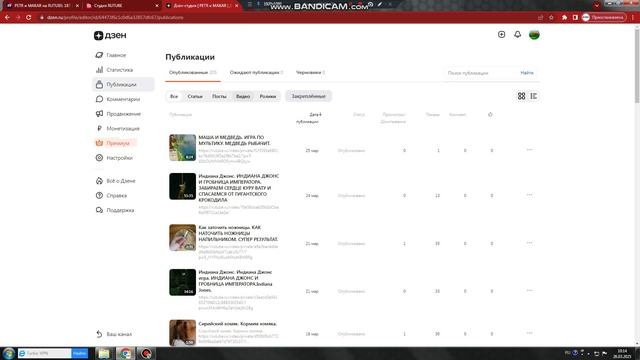
Task: Open Как заточить ножницы thumbnail
Action: tap(182, 237)
